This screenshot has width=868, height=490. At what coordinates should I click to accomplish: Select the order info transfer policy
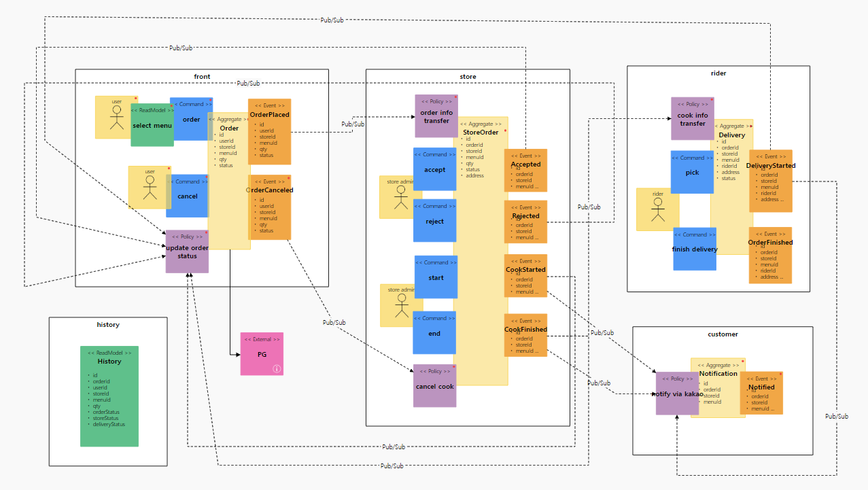tap(436, 116)
